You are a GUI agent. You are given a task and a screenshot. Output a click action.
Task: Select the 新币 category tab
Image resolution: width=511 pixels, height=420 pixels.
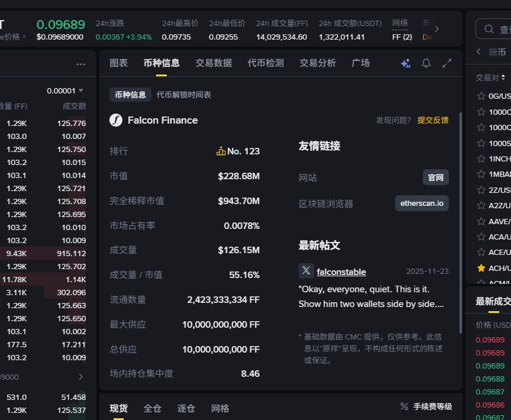497,52
